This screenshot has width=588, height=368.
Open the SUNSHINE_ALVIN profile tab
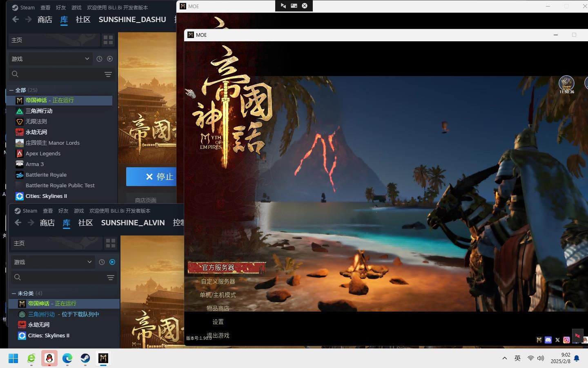click(x=133, y=223)
